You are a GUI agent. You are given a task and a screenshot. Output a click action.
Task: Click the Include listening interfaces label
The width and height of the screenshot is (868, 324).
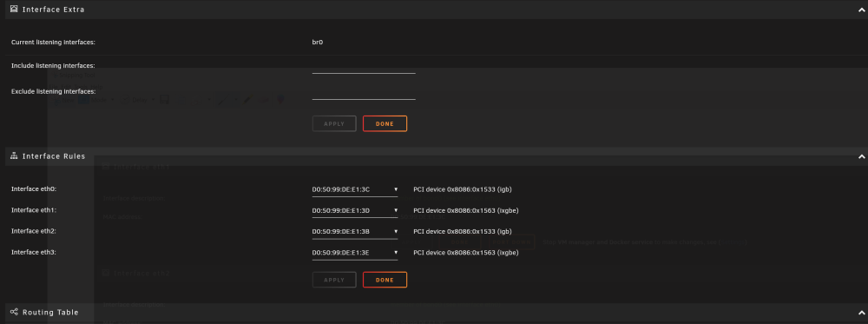coord(53,66)
